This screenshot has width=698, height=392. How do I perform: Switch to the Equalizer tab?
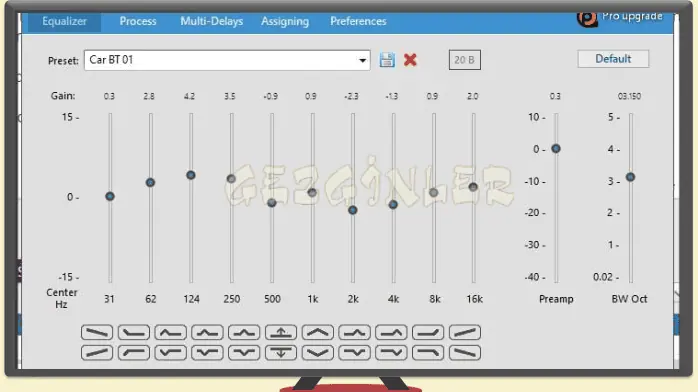tap(64, 21)
